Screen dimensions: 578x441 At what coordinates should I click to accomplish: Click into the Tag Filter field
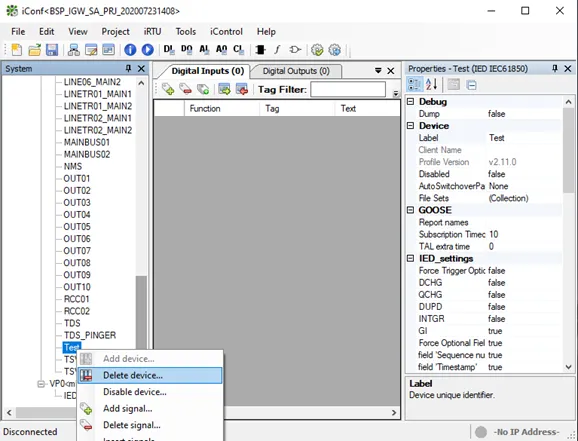click(348, 90)
